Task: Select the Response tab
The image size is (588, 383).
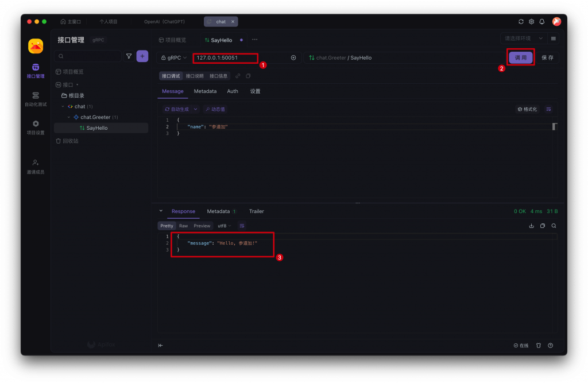Action: (x=183, y=211)
